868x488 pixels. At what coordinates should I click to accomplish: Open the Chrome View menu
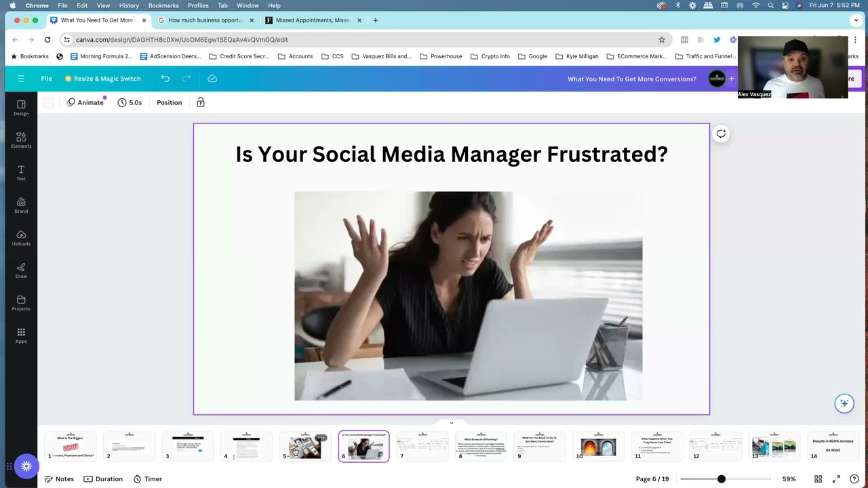103,5
